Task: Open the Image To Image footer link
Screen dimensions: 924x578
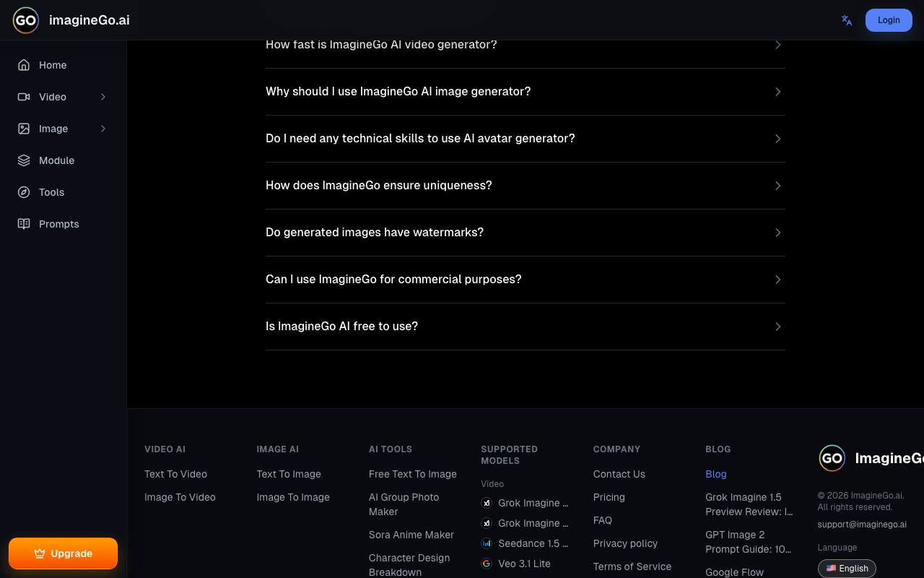Action: [293, 497]
